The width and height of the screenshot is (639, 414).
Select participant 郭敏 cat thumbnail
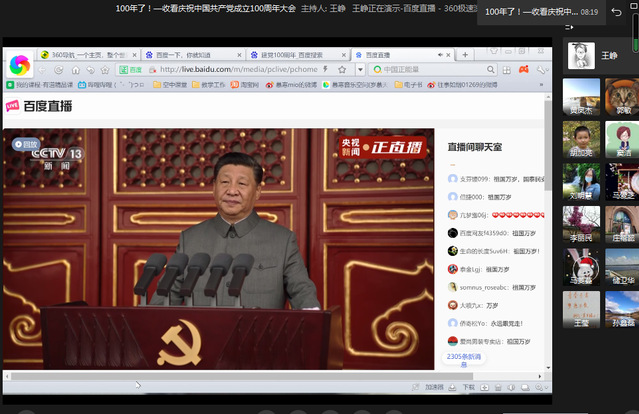click(x=622, y=97)
